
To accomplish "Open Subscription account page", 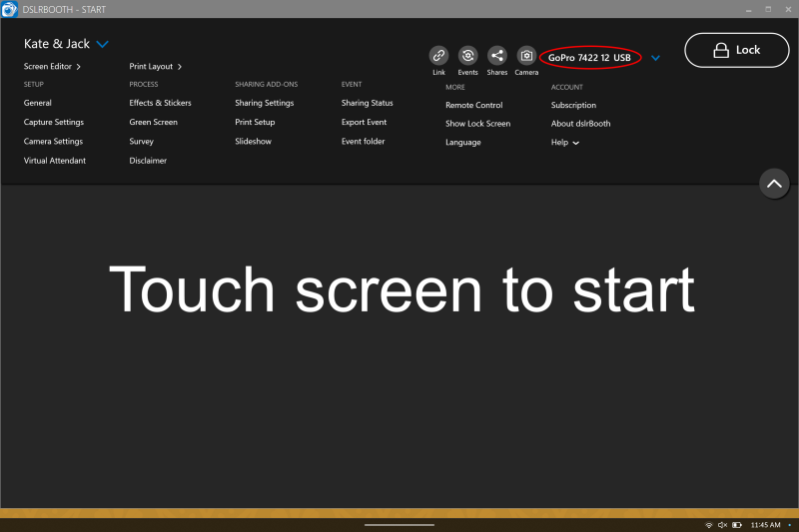I will click(x=573, y=106).
